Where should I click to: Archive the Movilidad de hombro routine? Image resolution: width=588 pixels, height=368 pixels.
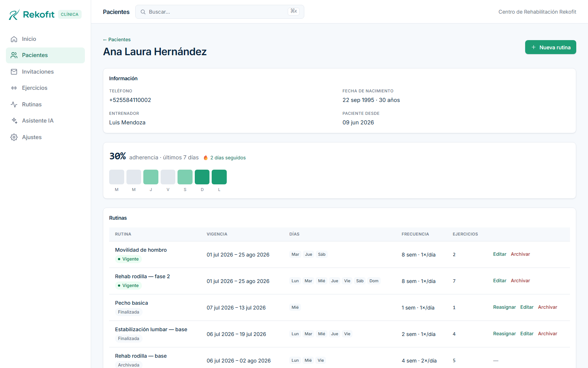pos(520,254)
